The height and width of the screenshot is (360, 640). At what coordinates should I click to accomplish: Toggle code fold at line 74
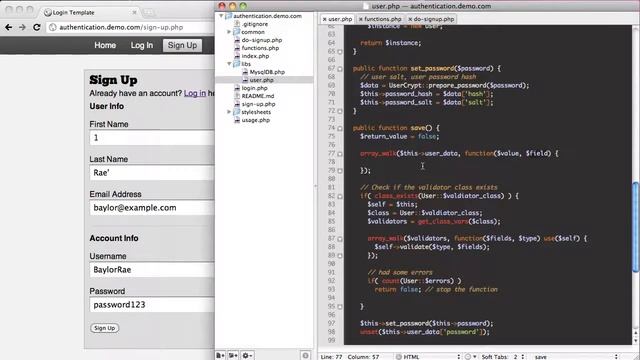click(x=340, y=129)
